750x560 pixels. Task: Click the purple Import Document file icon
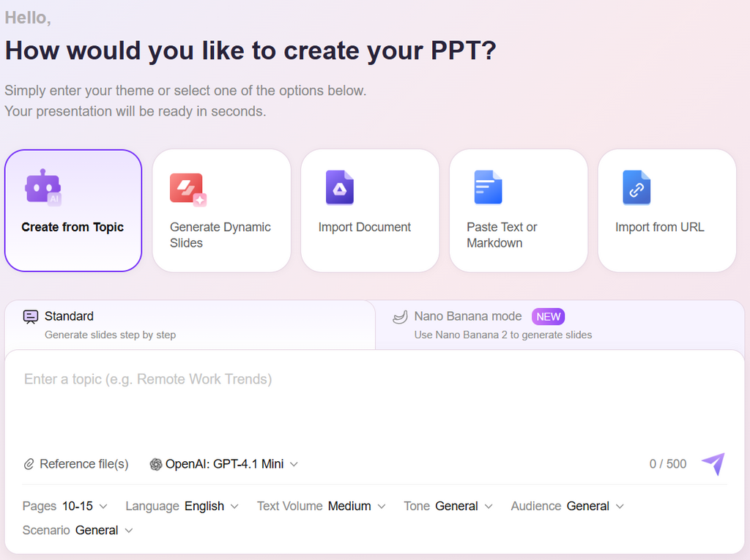pyautogui.click(x=339, y=187)
